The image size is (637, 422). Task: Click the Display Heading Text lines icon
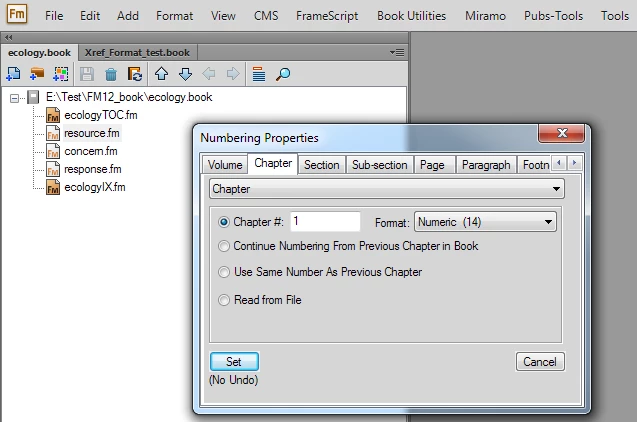(x=259, y=74)
